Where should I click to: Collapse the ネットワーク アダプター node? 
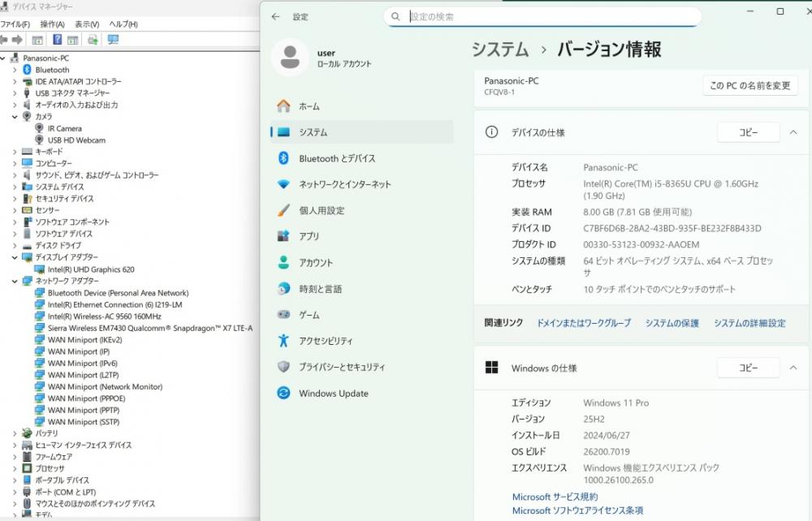pos(15,282)
